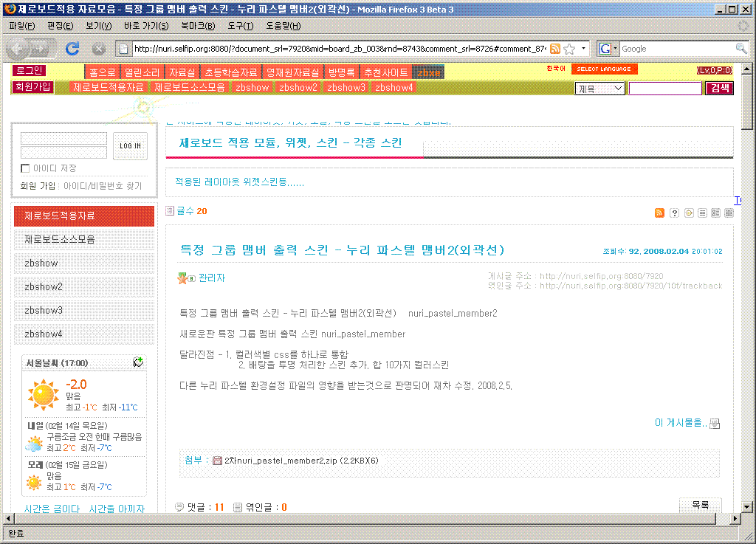756x544 pixels.
Task: Tick the 아이디 저장 checkbox
Action: coord(25,168)
